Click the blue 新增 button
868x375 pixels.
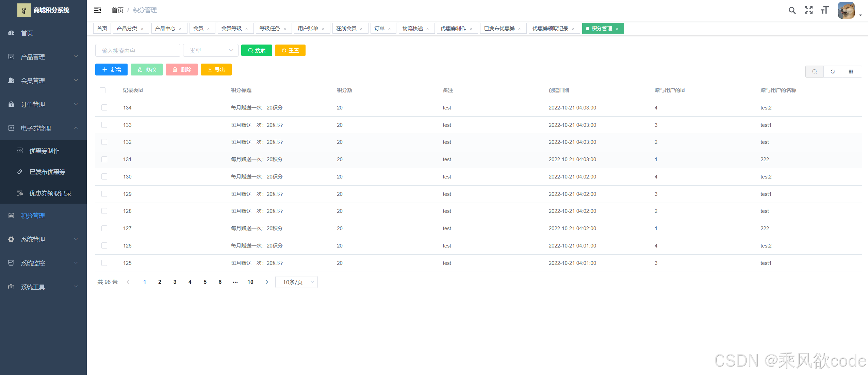[111, 69]
